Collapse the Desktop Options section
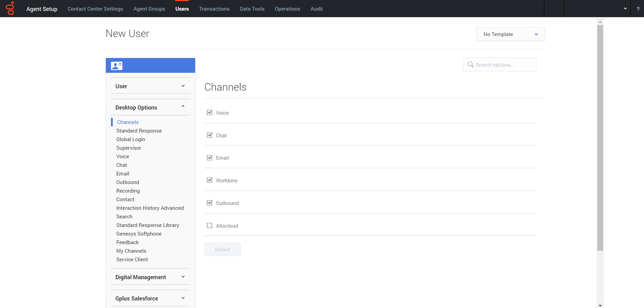Screen dimensions: 644x308 [x=151, y=107]
